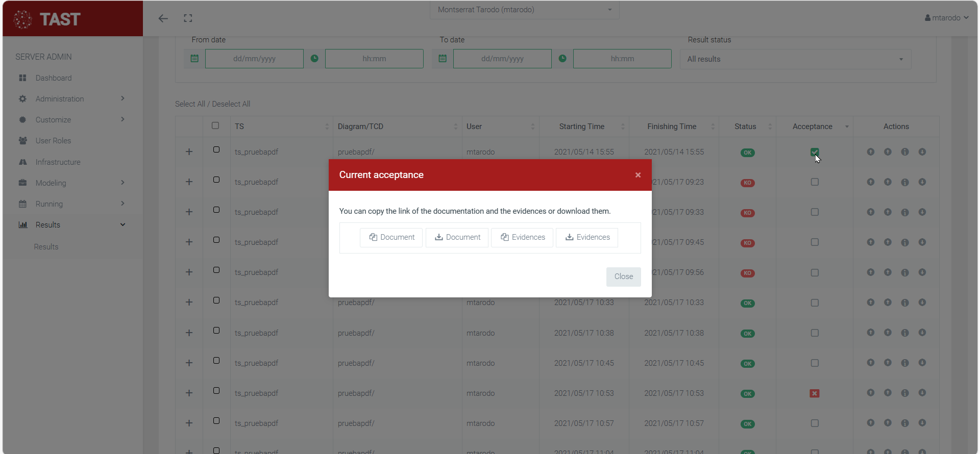Expand the first ts_pruebapdf row with plus
Viewport: 980px width, 454px height.
click(x=189, y=152)
